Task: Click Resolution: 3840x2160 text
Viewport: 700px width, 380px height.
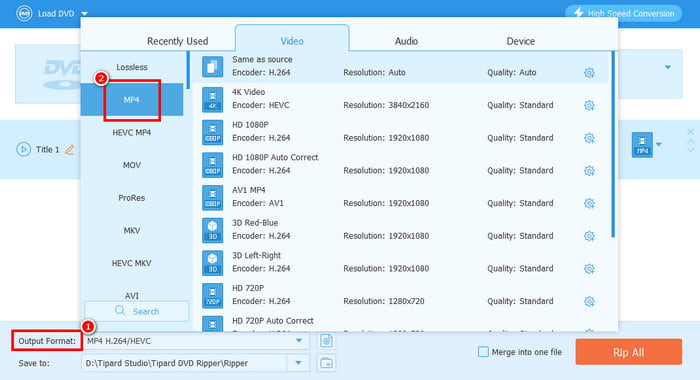Action: tap(386, 105)
